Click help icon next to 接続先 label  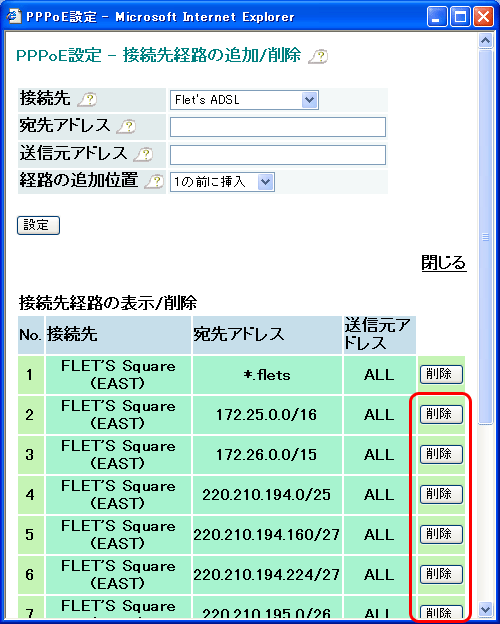pos(87,99)
